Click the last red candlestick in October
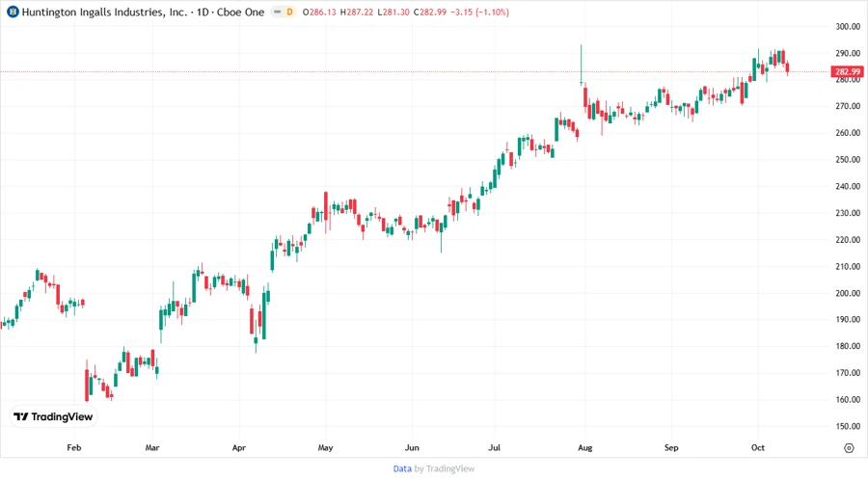The width and height of the screenshot is (868, 480). click(788, 67)
